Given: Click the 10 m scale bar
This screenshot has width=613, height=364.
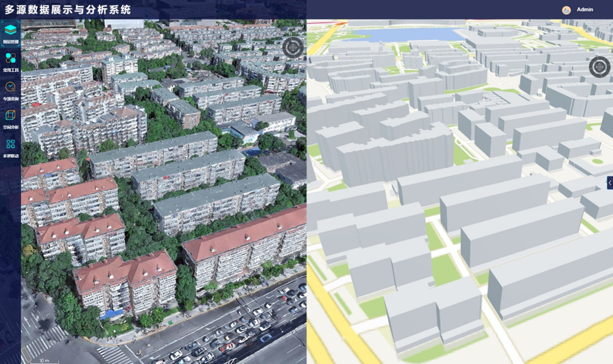Looking at the screenshot, I should (x=44, y=360).
